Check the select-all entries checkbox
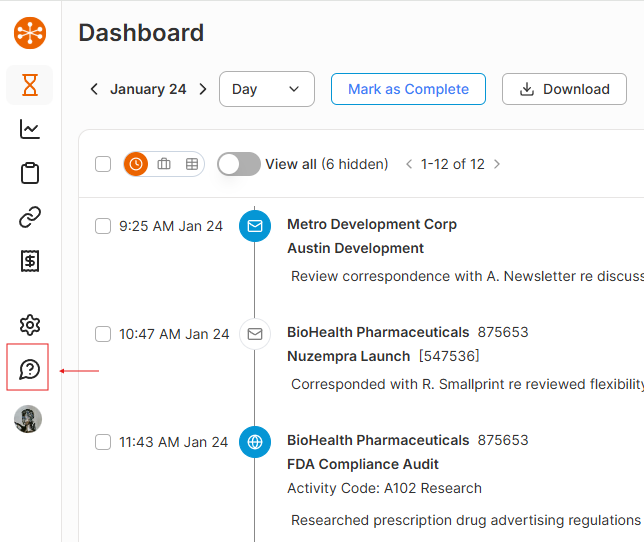Viewport: 644px width, 542px height. click(103, 164)
